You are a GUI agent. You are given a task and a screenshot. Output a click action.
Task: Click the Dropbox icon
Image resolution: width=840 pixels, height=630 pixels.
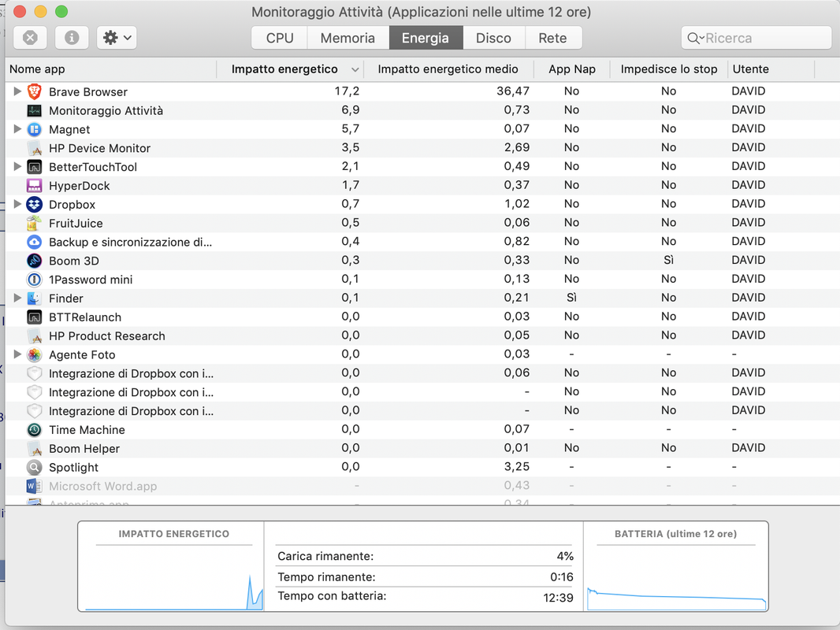click(35, 205)
